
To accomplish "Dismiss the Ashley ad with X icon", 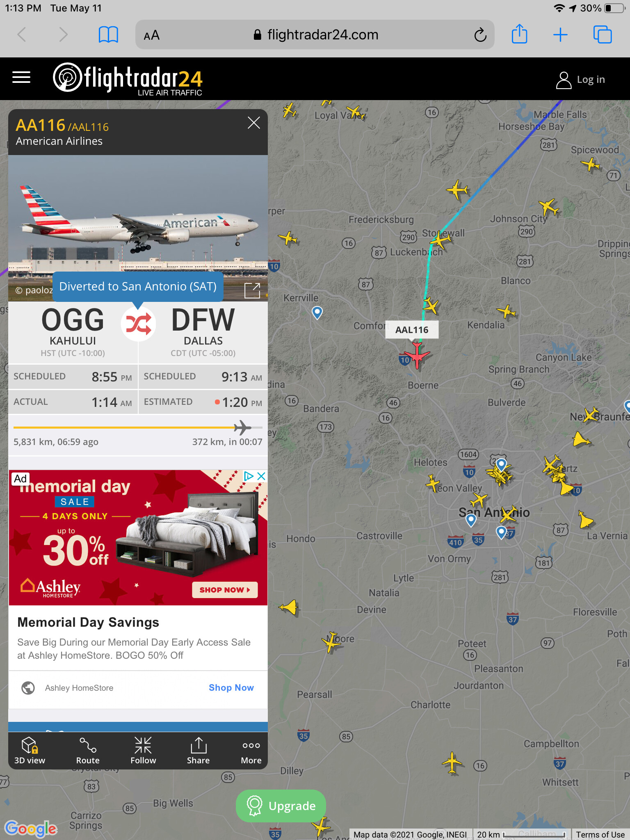I will point(261,476).
